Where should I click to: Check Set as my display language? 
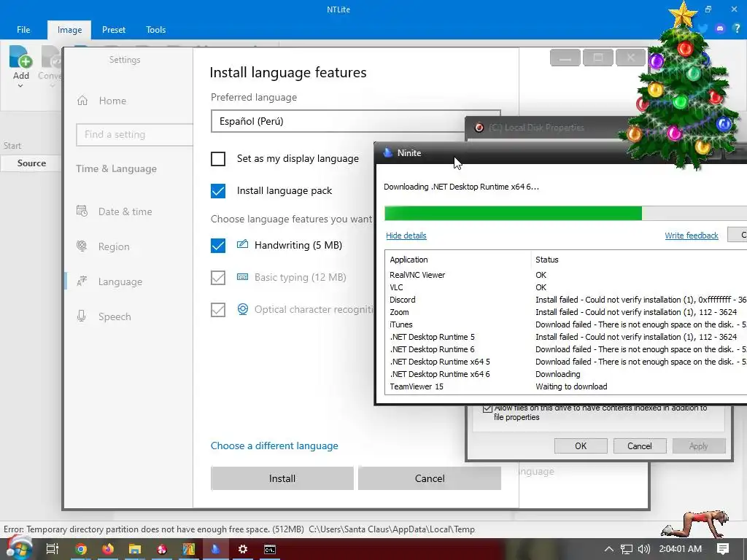218,158
